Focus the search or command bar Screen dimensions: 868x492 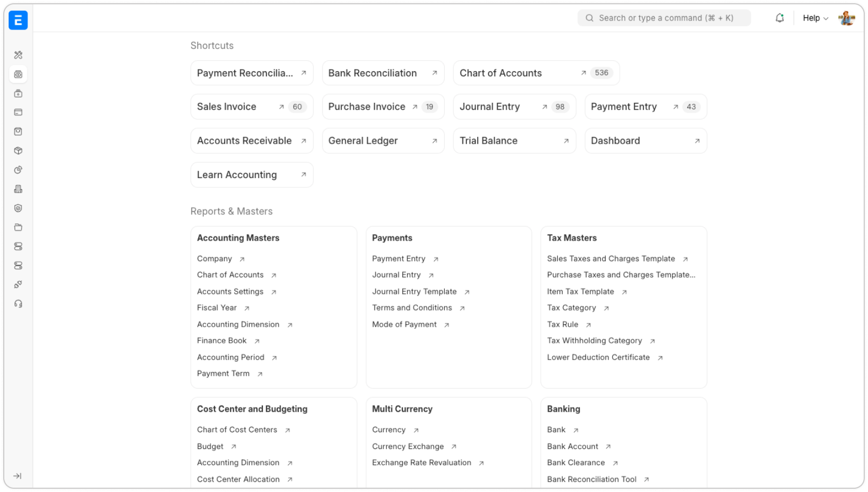click(x=665, y=18)
